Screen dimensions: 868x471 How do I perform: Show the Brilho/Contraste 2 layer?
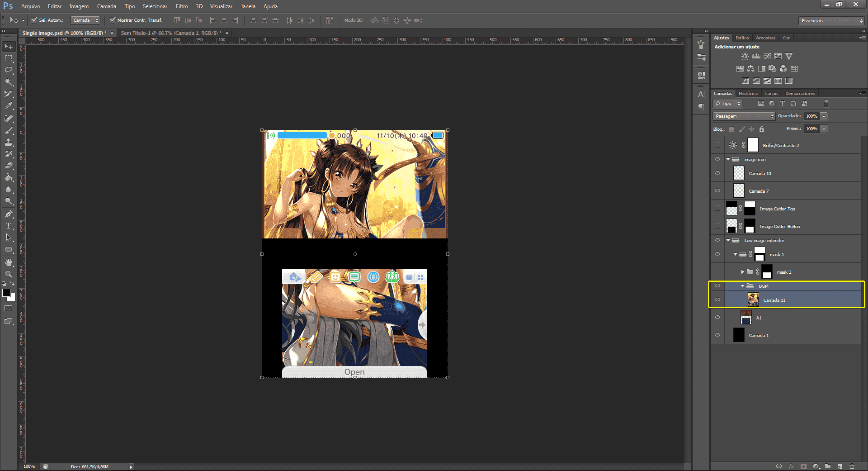717,145
